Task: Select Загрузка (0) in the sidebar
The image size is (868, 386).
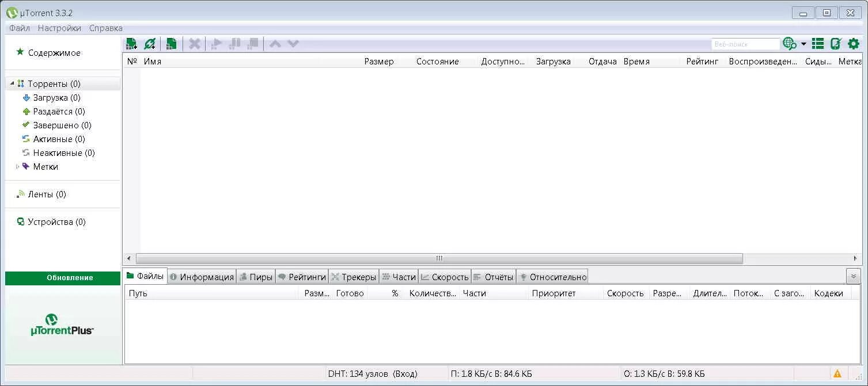Action: pos(58,97)
